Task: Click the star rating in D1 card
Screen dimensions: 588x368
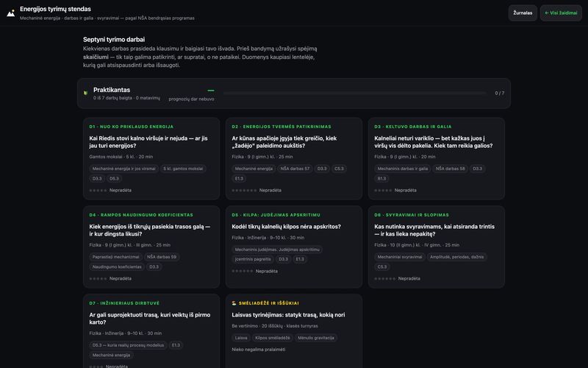Action: click(x=98, y=191)
